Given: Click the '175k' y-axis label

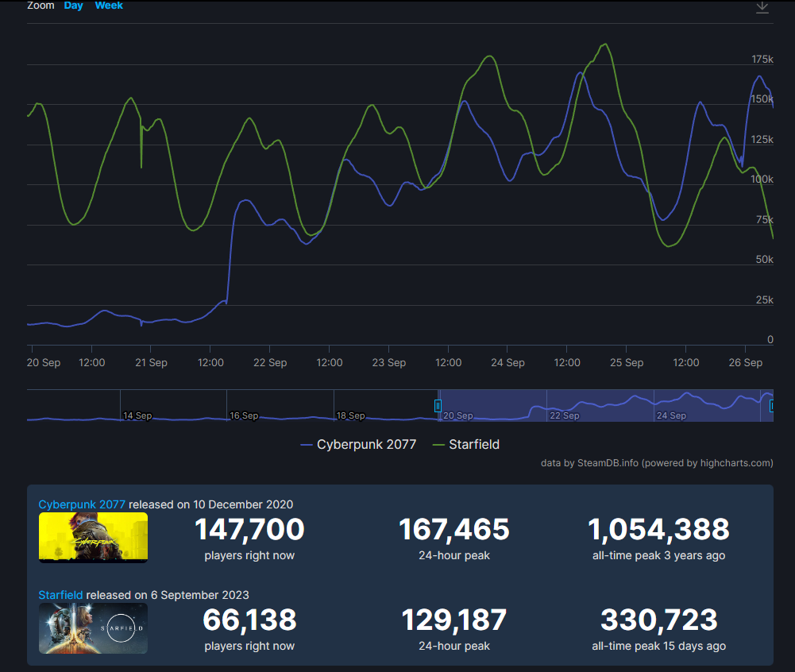Looking at the screenshot, I should coord(762,60).
